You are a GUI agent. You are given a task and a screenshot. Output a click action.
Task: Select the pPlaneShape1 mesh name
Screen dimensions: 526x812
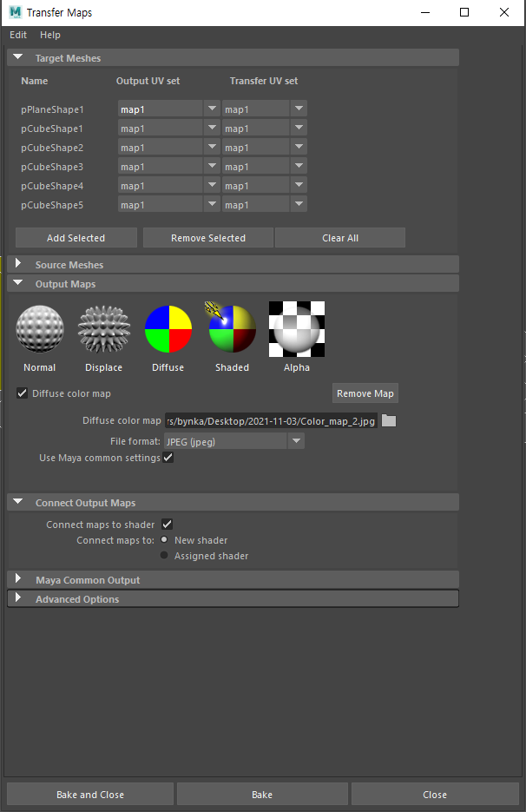[52, 109]
